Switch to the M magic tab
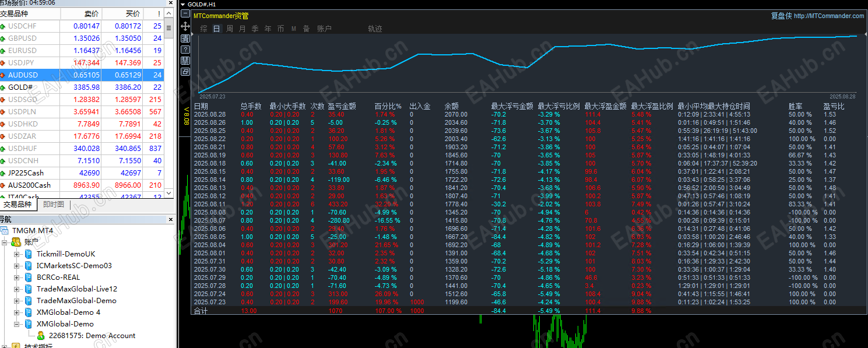The image size is (868, 348). point(294,29)
